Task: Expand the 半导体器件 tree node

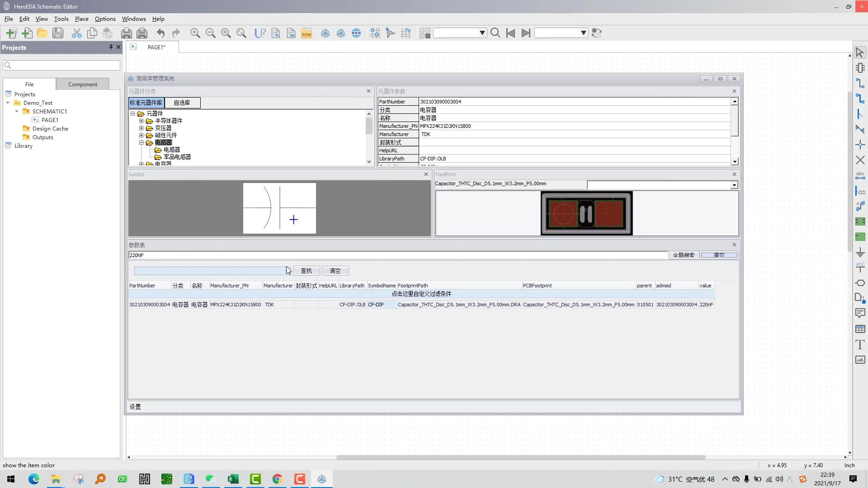Action: pos(141,121)
